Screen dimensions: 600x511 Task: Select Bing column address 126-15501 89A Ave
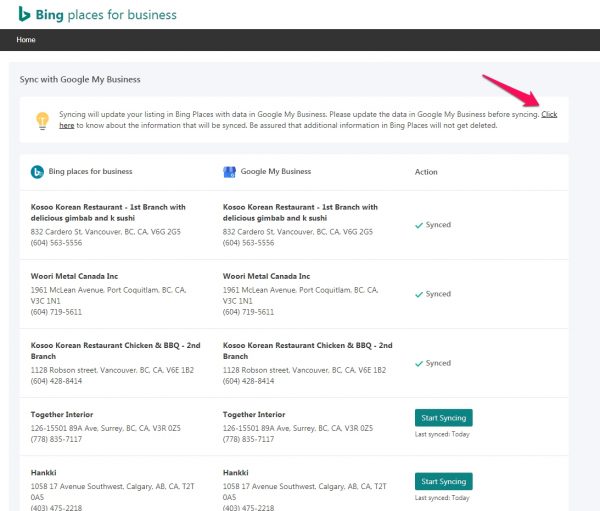106,428
